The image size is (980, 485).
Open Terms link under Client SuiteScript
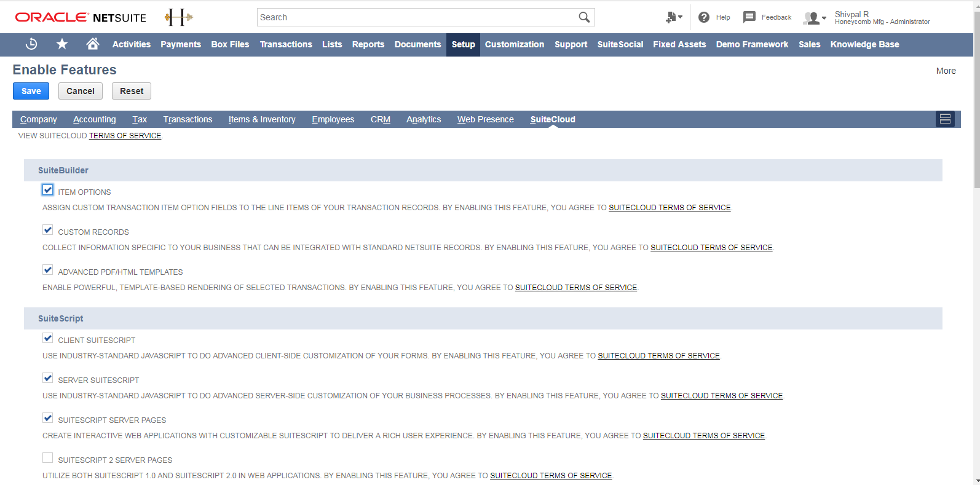[658, 356]
